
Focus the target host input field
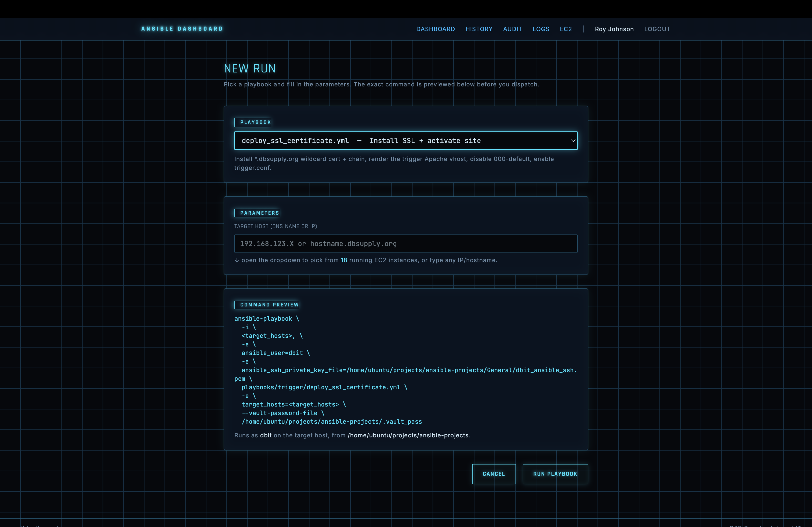tap(406, 243)
